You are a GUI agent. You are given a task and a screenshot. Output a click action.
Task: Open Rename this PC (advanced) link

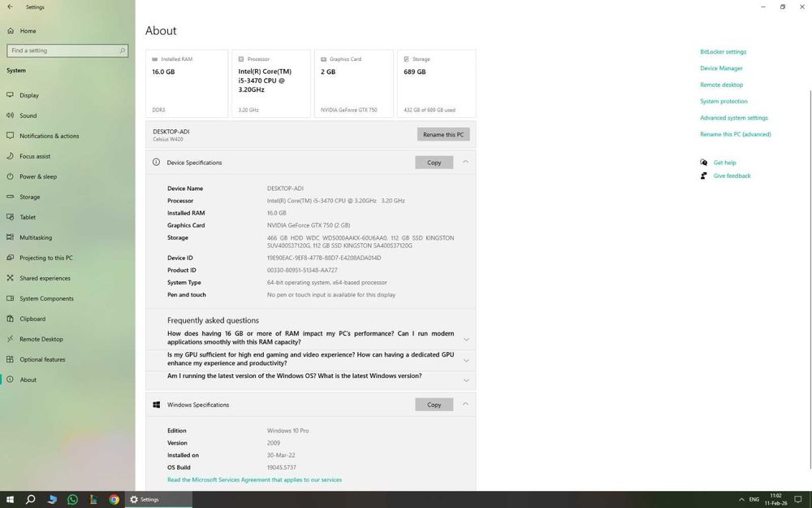(x=736, y=135)
